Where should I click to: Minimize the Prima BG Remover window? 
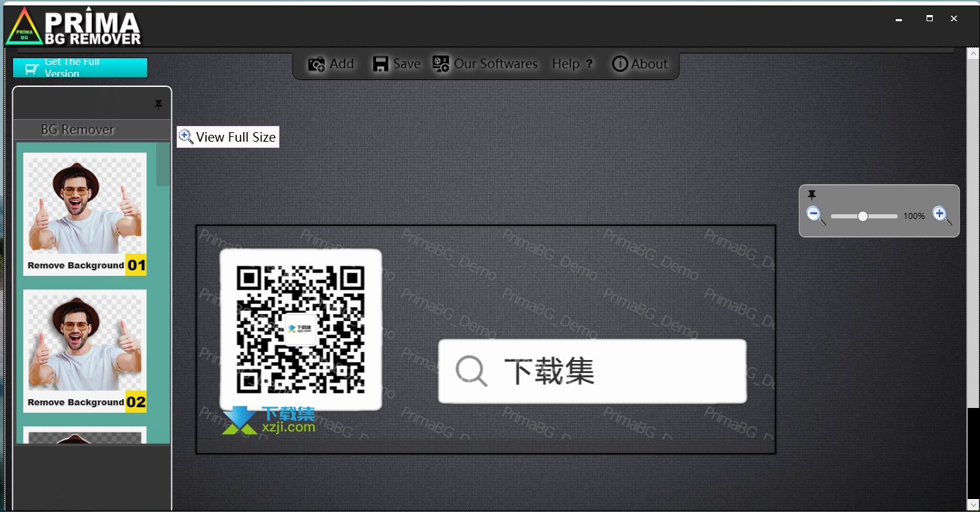(899, 19)
